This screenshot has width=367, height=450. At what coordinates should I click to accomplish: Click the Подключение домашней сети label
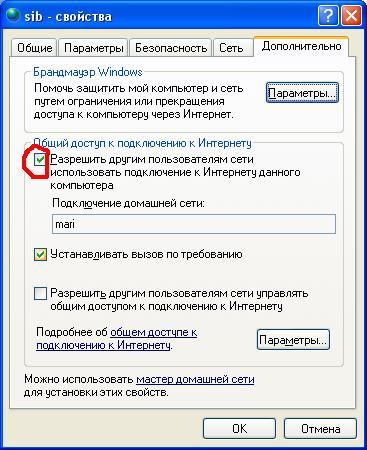coord(128,203)
